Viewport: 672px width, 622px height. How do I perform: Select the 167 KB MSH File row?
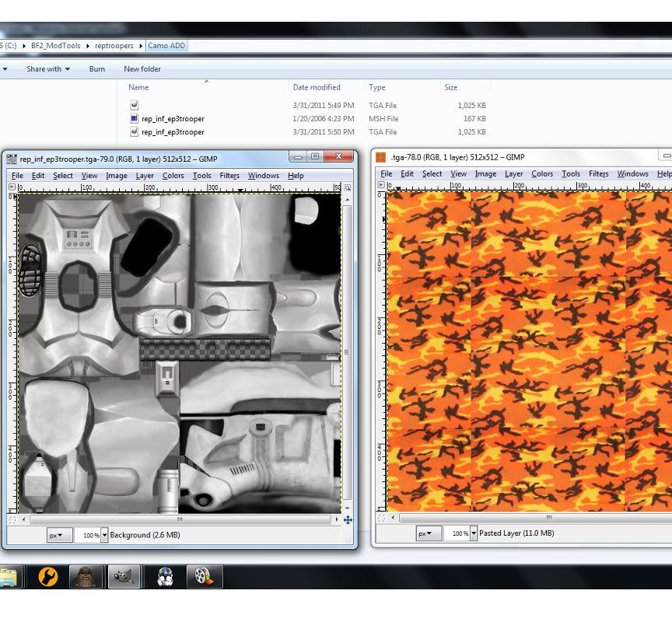(x=308, y=118)
